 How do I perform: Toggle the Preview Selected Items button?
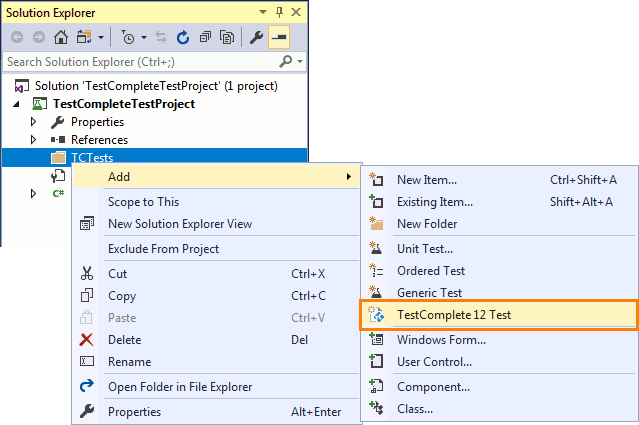pos(279,38)
